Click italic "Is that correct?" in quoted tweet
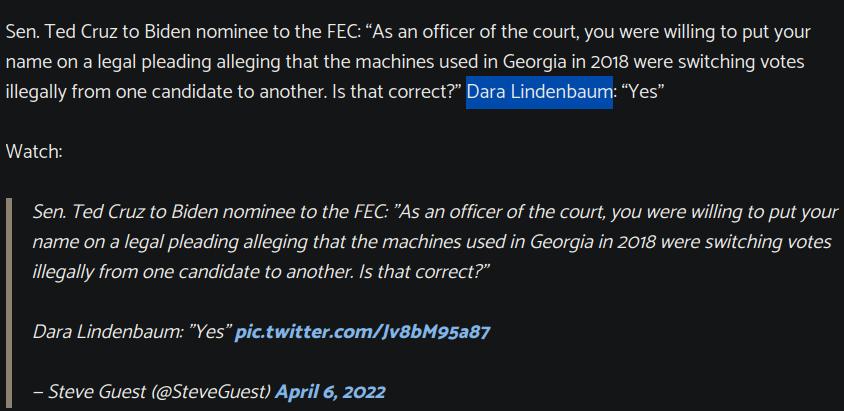This screenshot has height=411, width=844. [424, 272]
